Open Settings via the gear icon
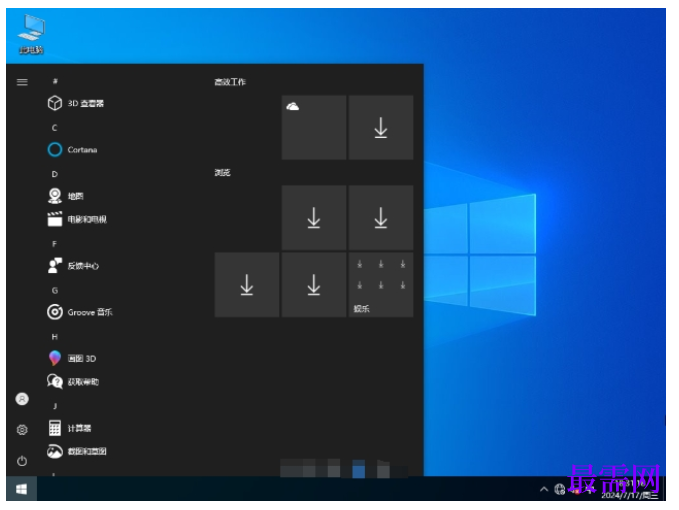Screen dimensions: 679x510 (x=22, y=430)
